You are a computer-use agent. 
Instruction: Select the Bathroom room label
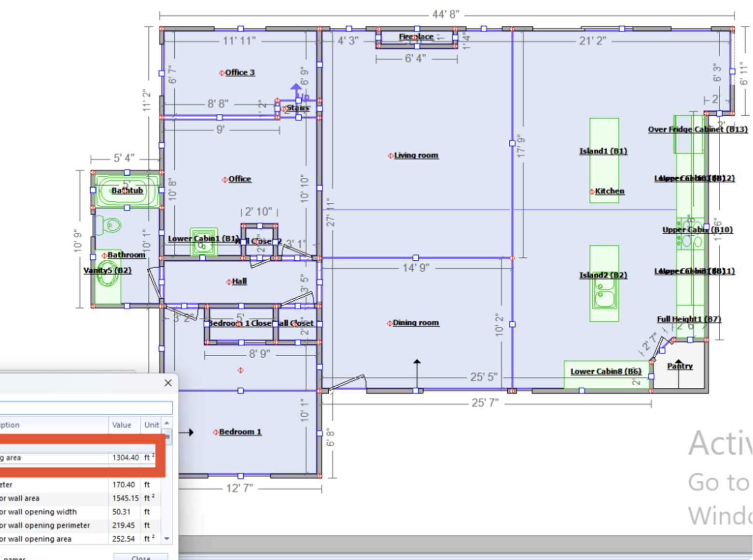pyautogui.click(x=126, y=255)
